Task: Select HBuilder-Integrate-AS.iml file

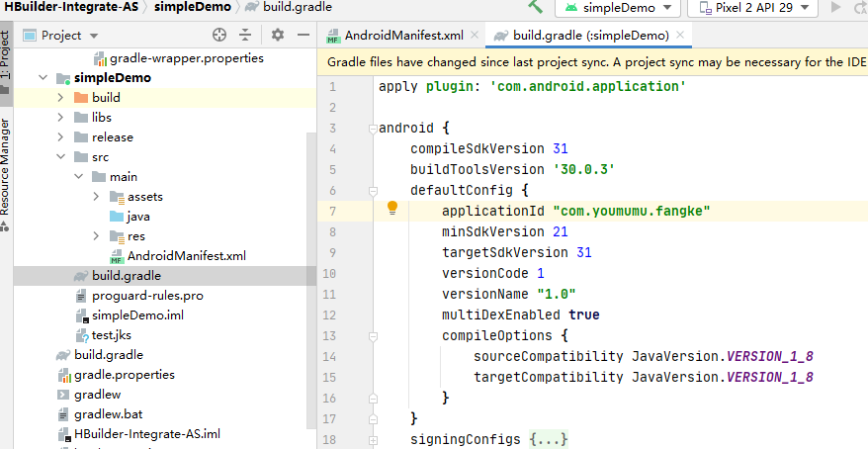Action: pos(146,434)
